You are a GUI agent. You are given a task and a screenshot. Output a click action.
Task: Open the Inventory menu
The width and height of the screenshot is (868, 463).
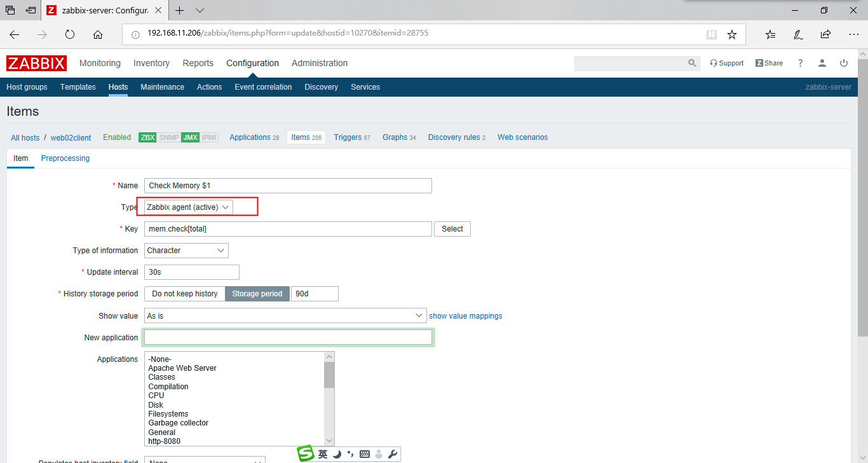click(151, 63)
